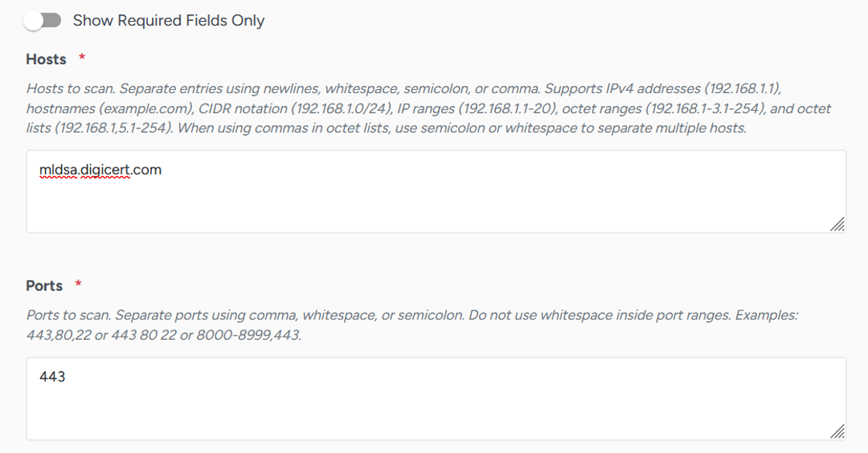Toggle the Show Required Fields Only switch
This screenshot has width=868, height=453.
point(43,21)
